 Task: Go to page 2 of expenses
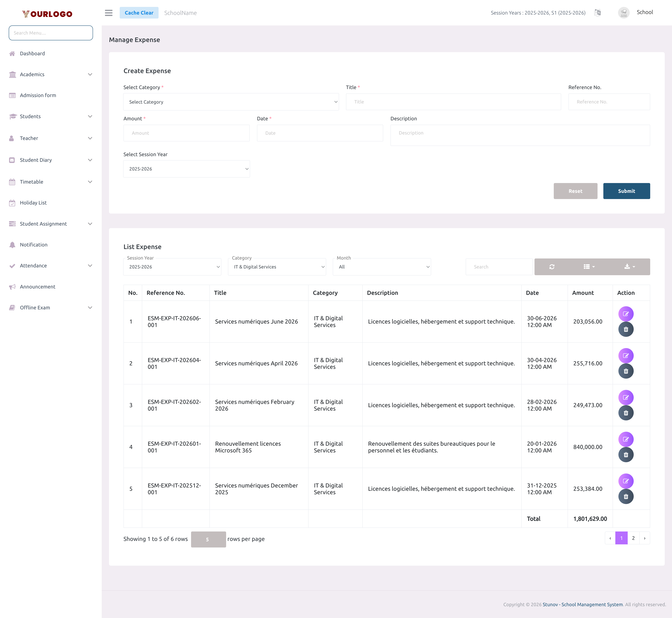click(x=633, y=538)
